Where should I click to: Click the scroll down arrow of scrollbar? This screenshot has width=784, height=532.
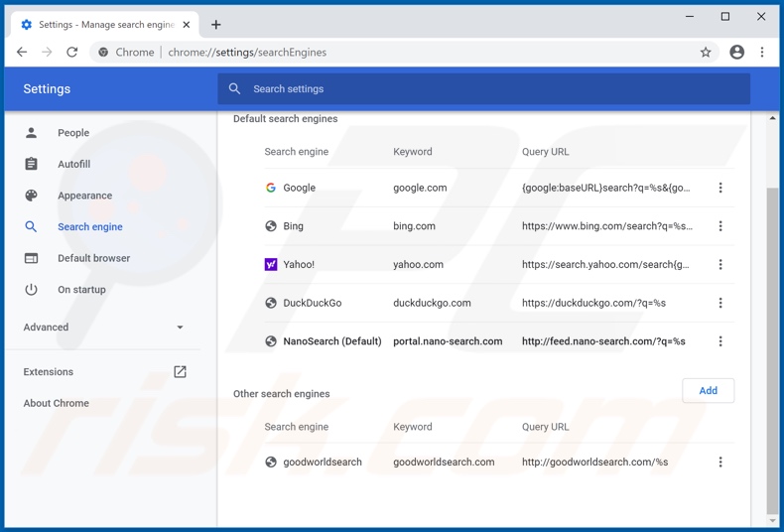[x=772, y=520]
